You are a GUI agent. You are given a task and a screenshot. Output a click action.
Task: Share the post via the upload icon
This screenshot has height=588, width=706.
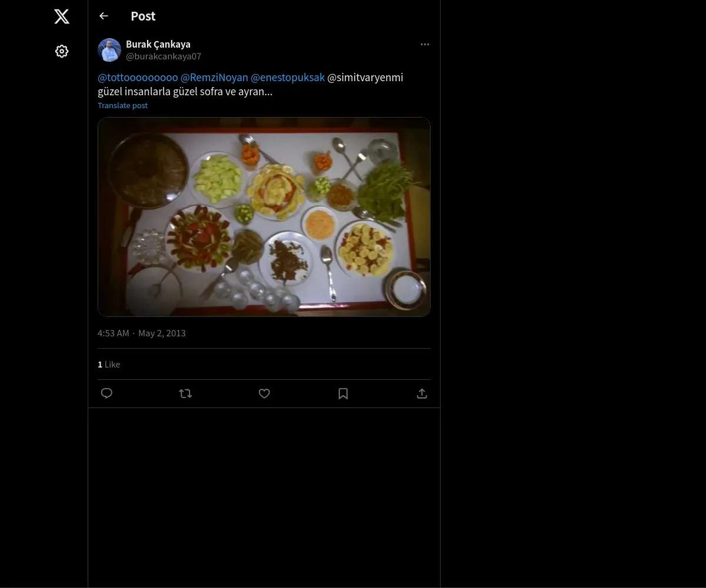(x=422, y=393)
